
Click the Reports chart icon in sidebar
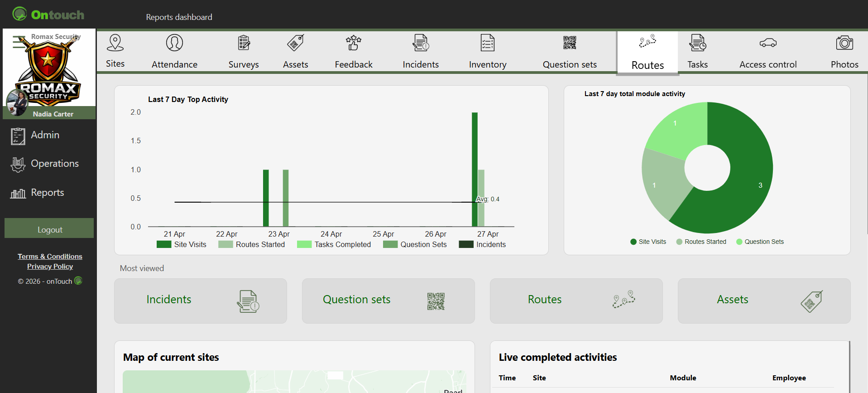coord(18,194)
